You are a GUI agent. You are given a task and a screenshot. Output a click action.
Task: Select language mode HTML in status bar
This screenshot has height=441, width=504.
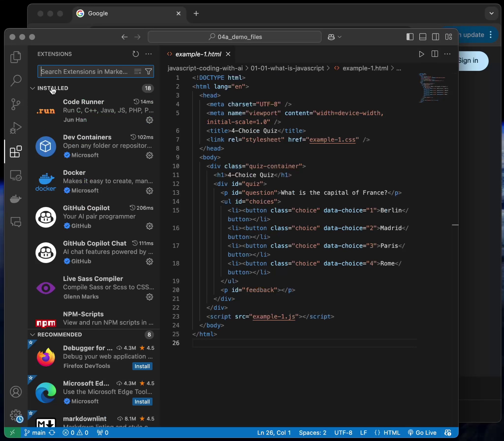tap(392, 433)
